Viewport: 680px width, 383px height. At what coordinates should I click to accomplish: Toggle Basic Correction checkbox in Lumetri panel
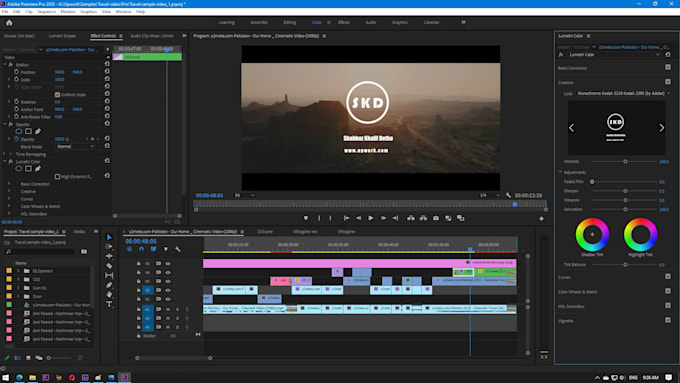click(x=668, y=67)
